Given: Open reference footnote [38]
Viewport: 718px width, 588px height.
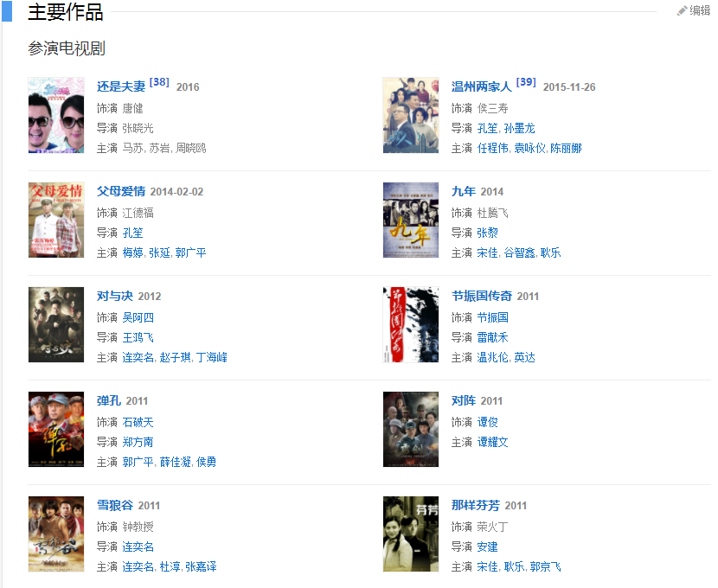Looking at the screenshot, I should [x=159, y=82].
